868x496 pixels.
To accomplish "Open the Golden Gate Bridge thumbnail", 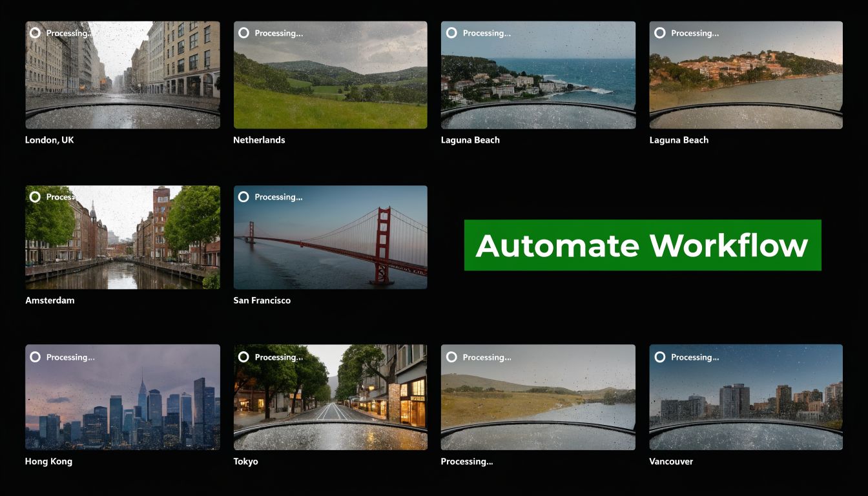I will click(x=330, y=238).
